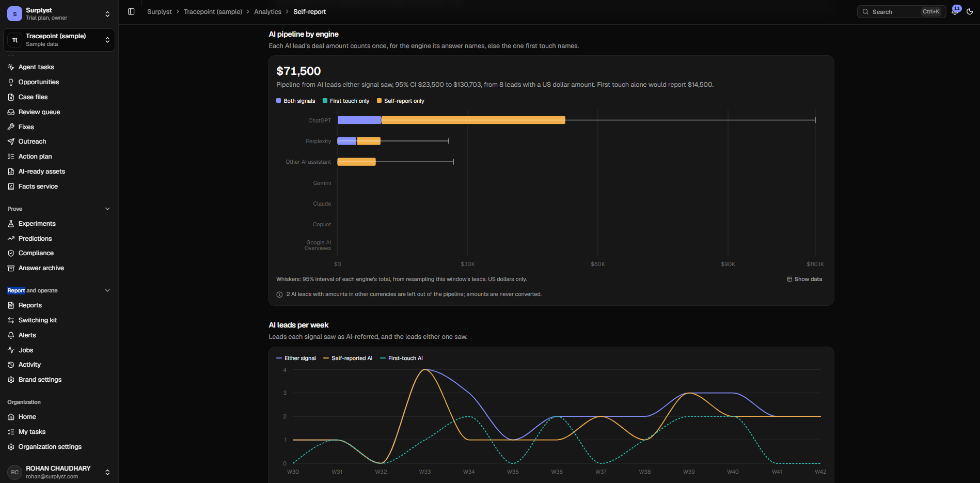
Task: Click the Claude engine row label
Action: click(322, 204)
